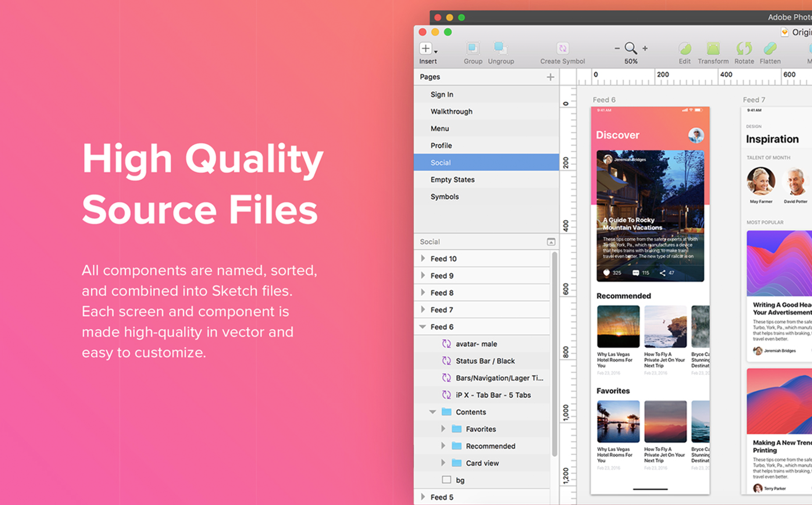This screenshot has height=505, width=812.
Task: Open the Walkthrough page
Action: pyautogui.click(x=451, y=111)
